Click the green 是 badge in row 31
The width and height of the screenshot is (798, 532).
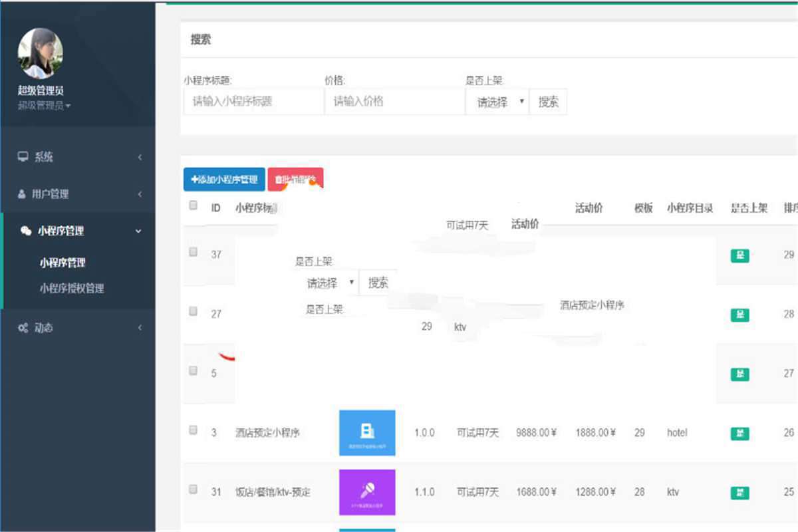[739, 493]
